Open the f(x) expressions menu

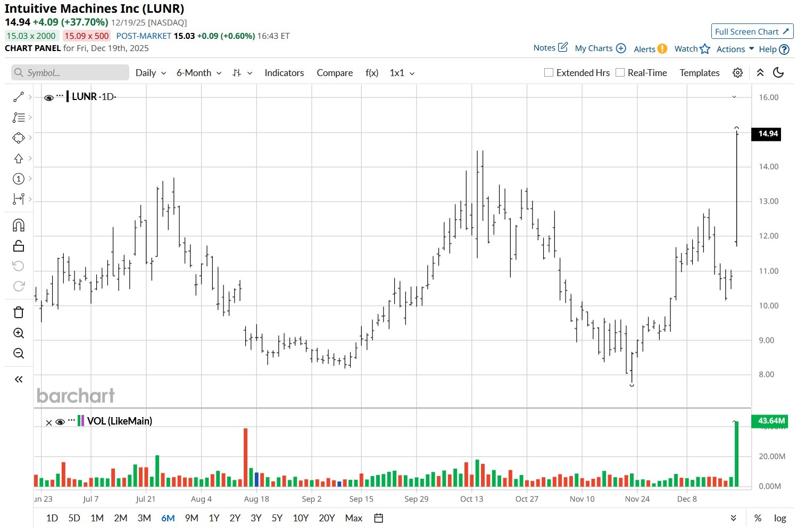[372, 73]
